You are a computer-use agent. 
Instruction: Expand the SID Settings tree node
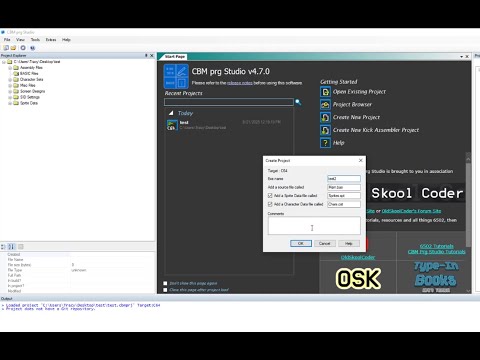tap(10, 98)
